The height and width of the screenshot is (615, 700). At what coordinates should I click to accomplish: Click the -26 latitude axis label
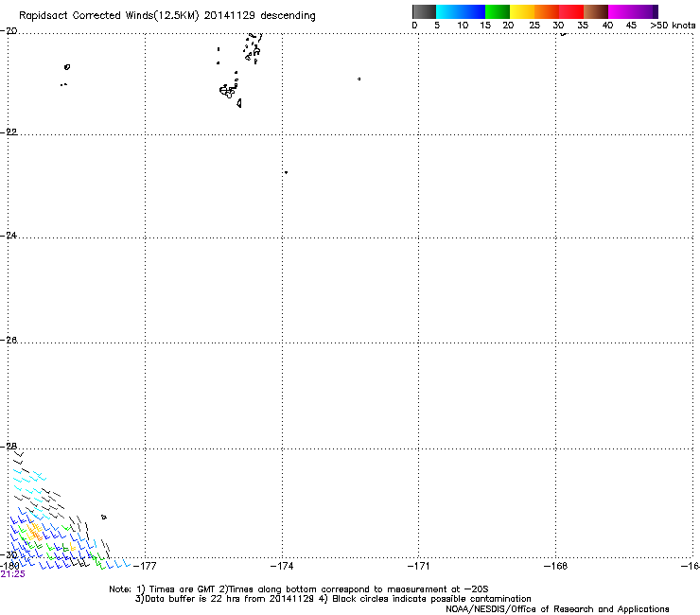click(x=9, y=340)
